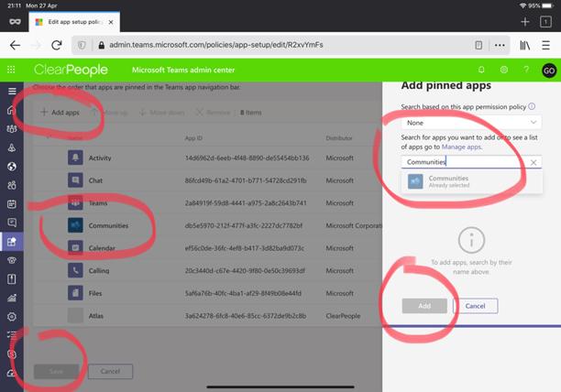Open help question mark icon
The width and height of the screenshot is (561, 392).
526,70
